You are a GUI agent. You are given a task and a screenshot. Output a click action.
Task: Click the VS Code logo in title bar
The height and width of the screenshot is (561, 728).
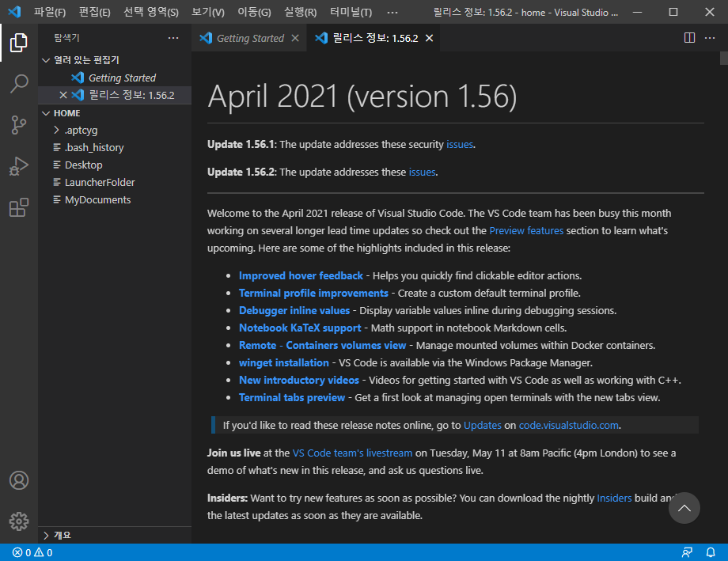coord(14,12)
